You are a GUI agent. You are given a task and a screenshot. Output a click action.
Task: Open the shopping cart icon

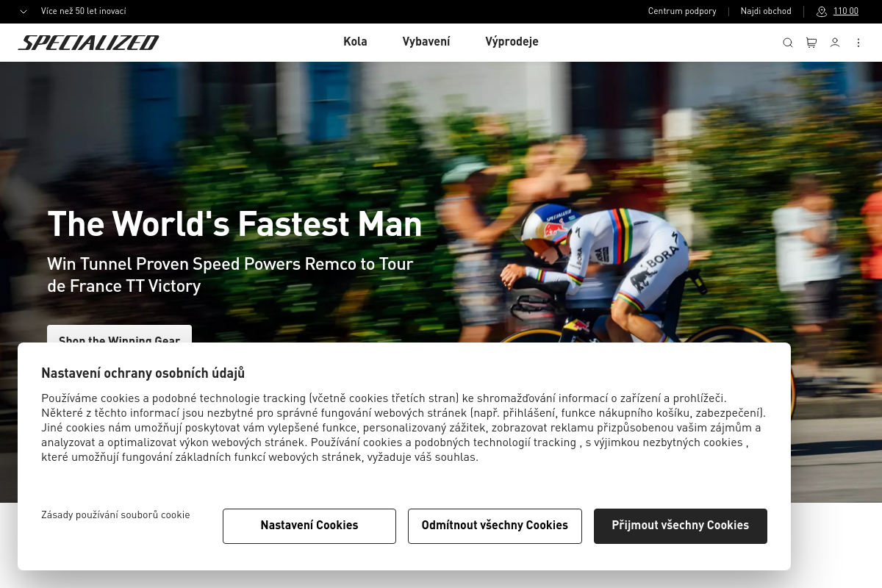(x=811, y=43)
